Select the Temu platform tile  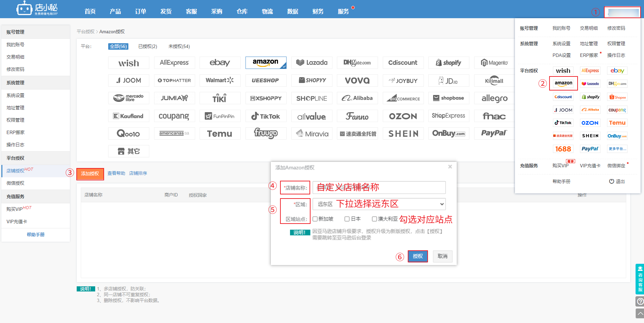[x=220, y=133]
